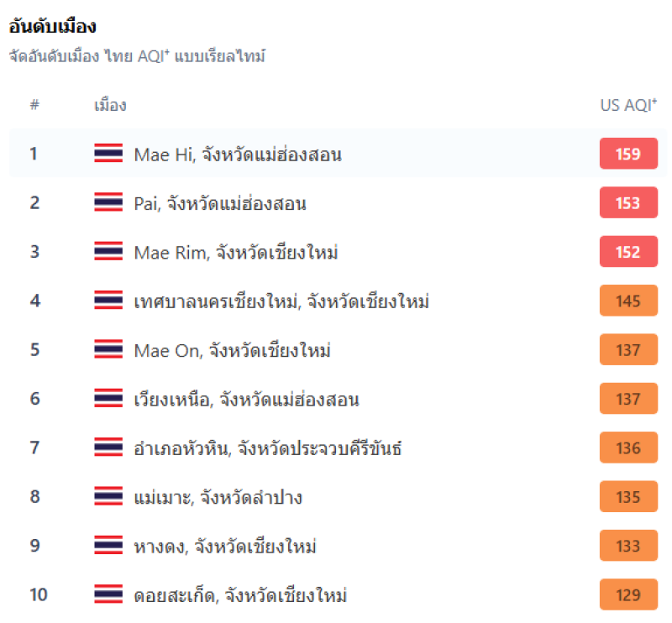Image resolution: width=672 pixels, height=623 pixels.
Task: Click the Thai flag beside Mae Hi
Action: click(108, 153)
